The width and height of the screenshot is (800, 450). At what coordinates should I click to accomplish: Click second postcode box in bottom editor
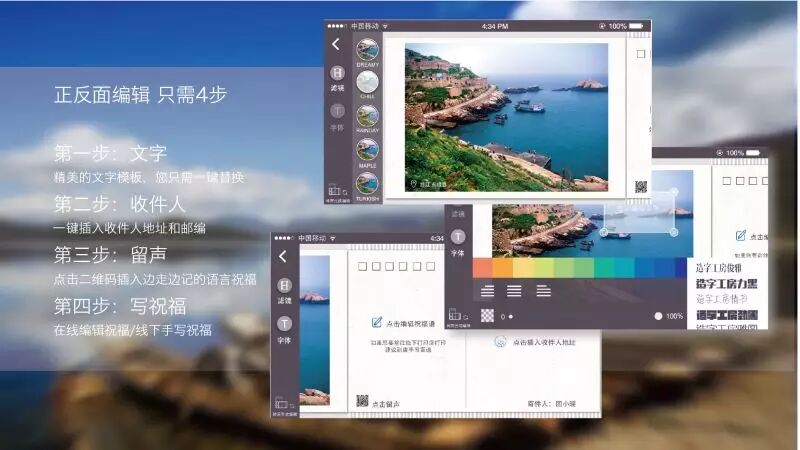tap(376, 266)
